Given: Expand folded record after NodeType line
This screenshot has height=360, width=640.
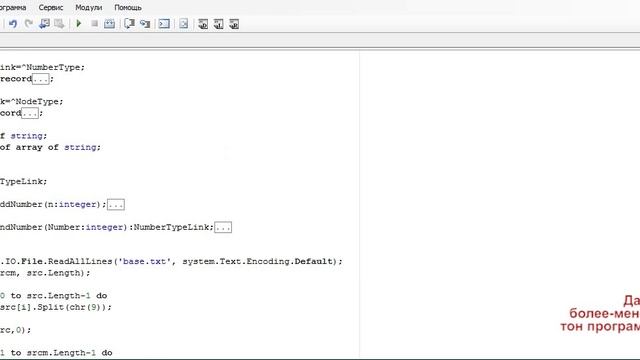Looking at the screenshot, I should [x=30, y=113].
